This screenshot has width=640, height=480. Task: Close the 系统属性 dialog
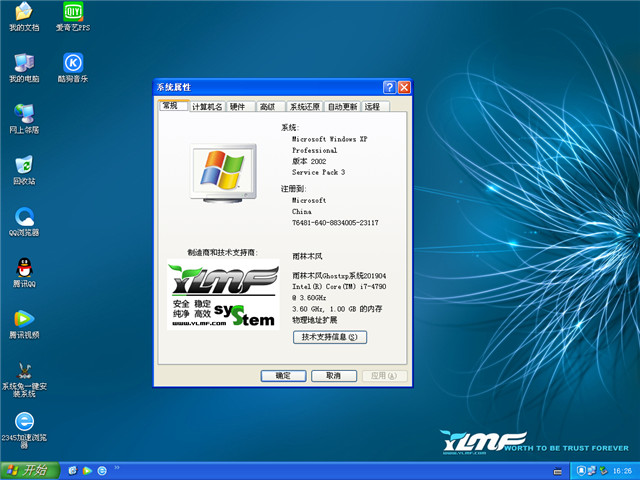pos(404,87)
